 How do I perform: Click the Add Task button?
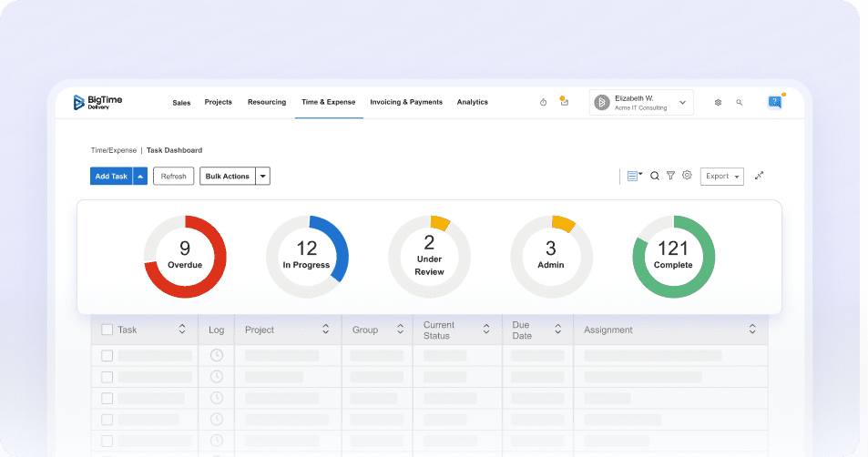[111, 176]
